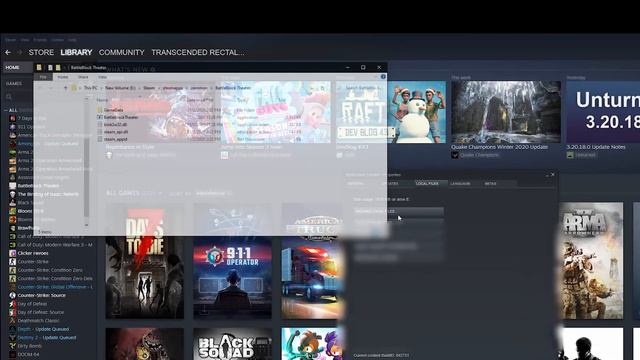
Task: Click New Volume (E:) in the breadcrumb
Action: (x=120, y=88)
